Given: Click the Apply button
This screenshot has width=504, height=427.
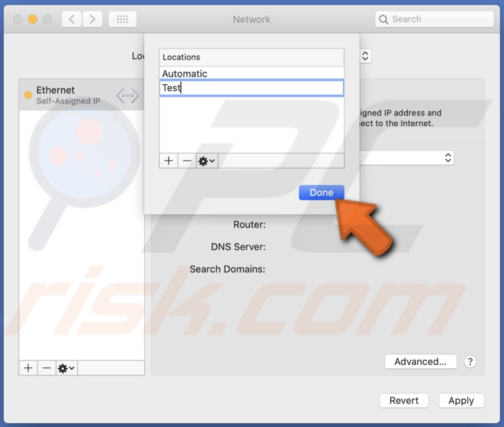Looking at the screenshot, I should [461, 400].
